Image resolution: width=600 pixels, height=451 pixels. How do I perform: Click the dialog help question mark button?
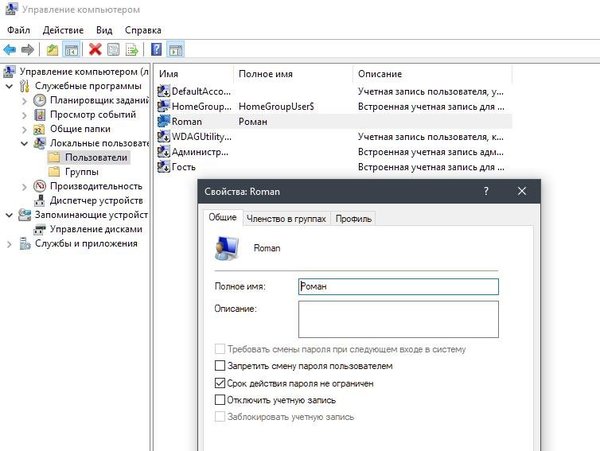point(486,191)
